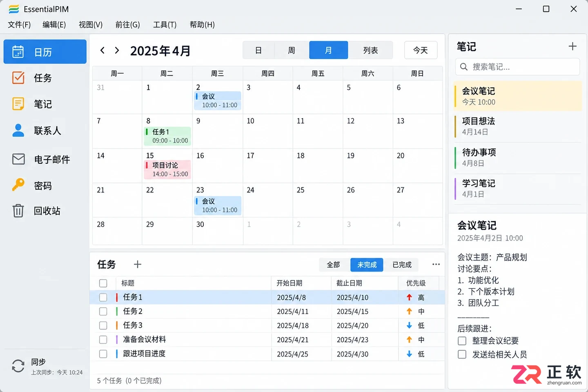
Task: Open the 文件(F) menu
Action: (x=19, y=24)
